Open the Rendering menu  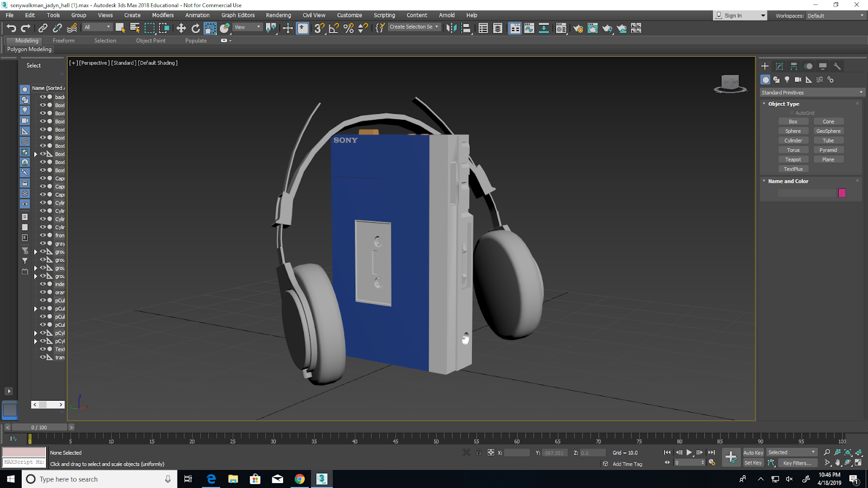278,15
